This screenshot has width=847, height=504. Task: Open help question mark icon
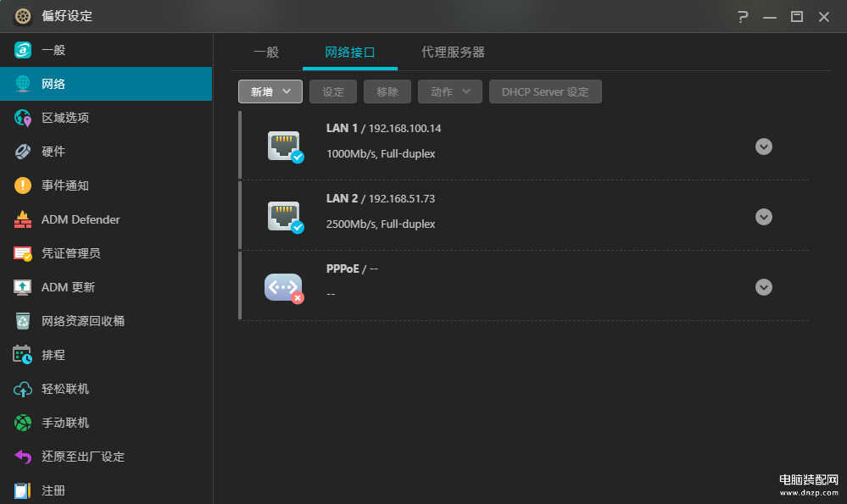pos(743,17)
